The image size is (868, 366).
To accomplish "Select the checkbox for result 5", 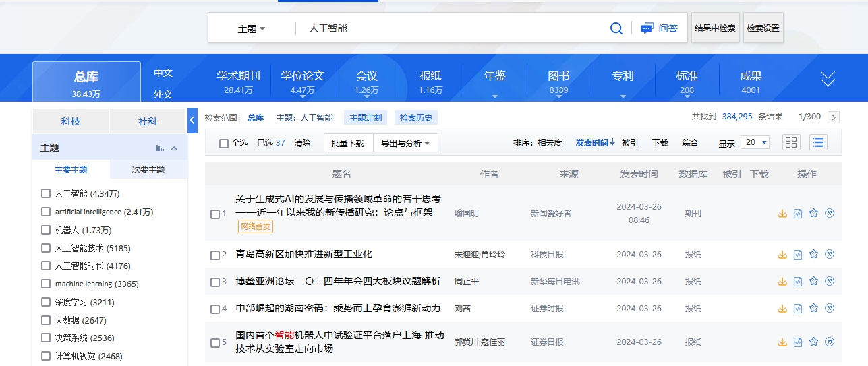I will point(215,342).
